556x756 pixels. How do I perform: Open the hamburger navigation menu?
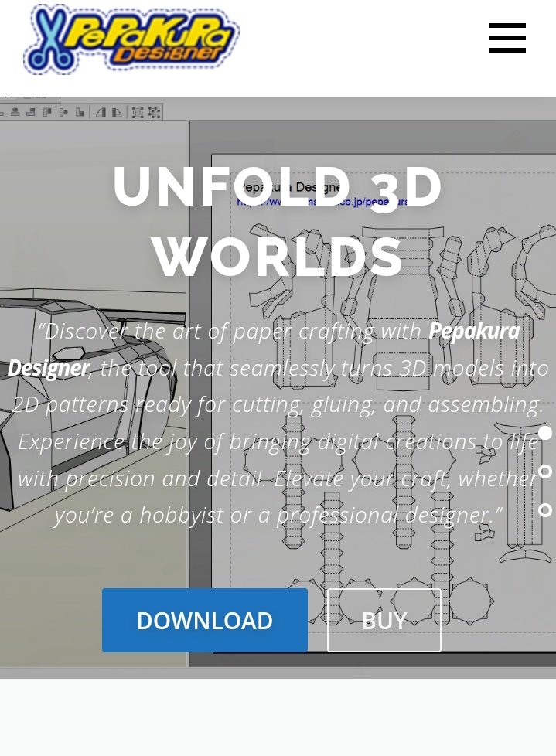pos(507,38)
